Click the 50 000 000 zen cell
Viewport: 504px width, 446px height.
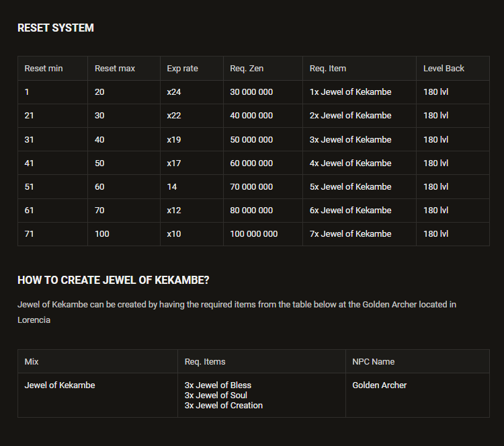263,140
